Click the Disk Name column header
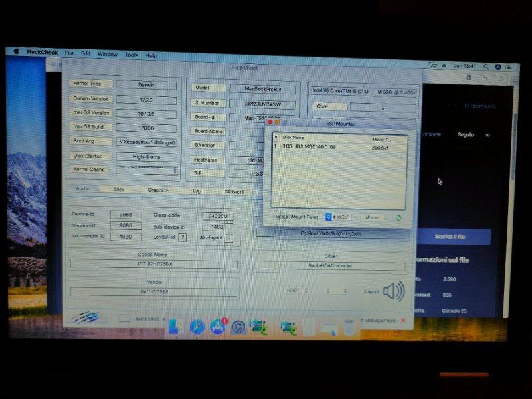532x399 pixels. (293, 138)
